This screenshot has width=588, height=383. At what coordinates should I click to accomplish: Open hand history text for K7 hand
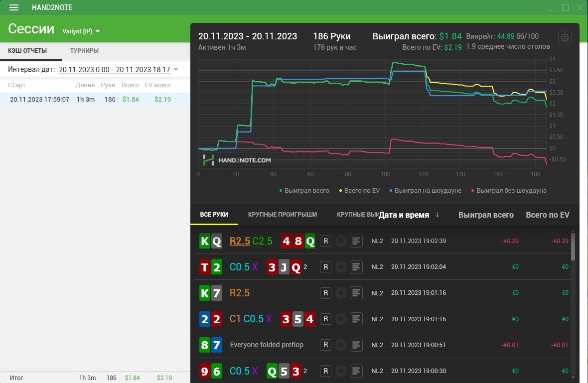coord(356,293)
